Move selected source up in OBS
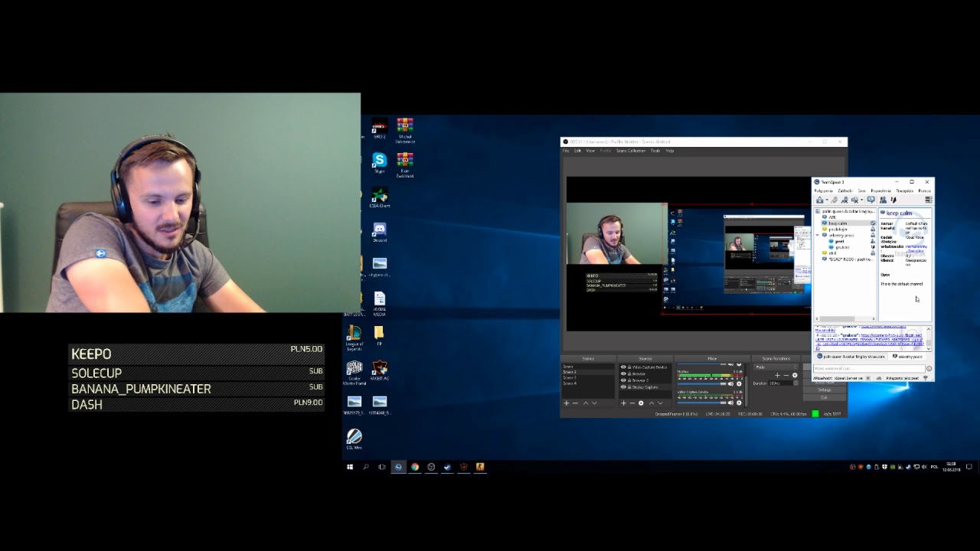 click(x=651, y=403)
